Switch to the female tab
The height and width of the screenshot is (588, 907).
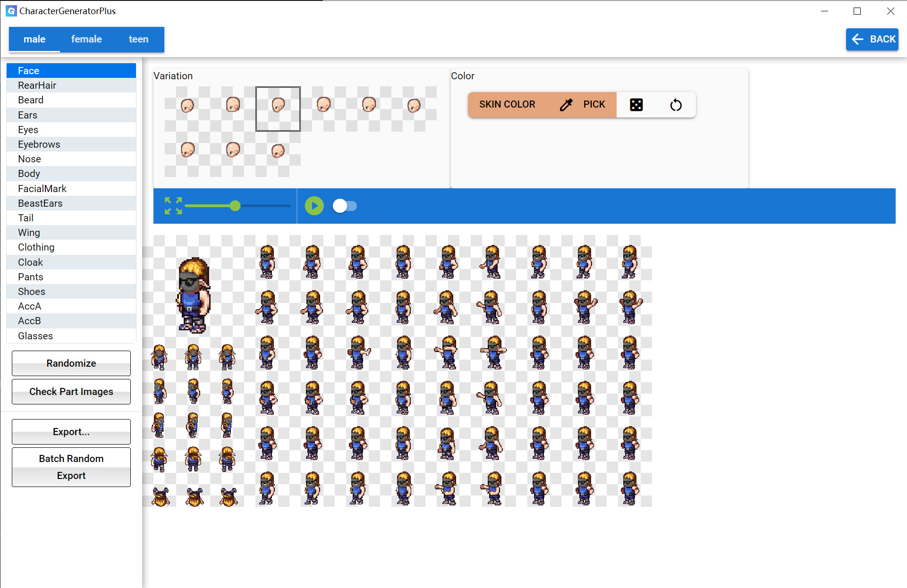pos(86,39)
